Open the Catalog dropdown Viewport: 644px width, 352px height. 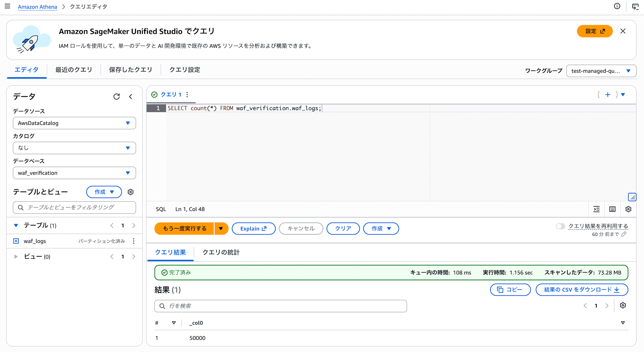click(74, 148)
